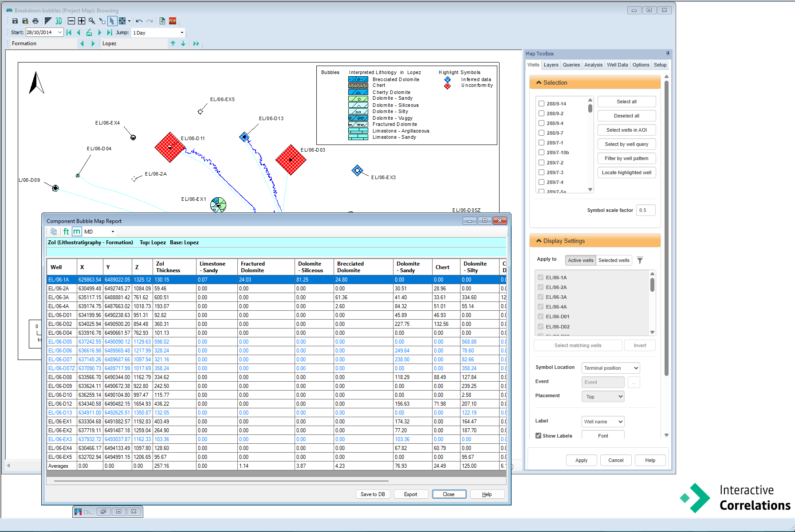Step one date backward in Start toolbar
This screenshot has height=532, width=795.
79,32
